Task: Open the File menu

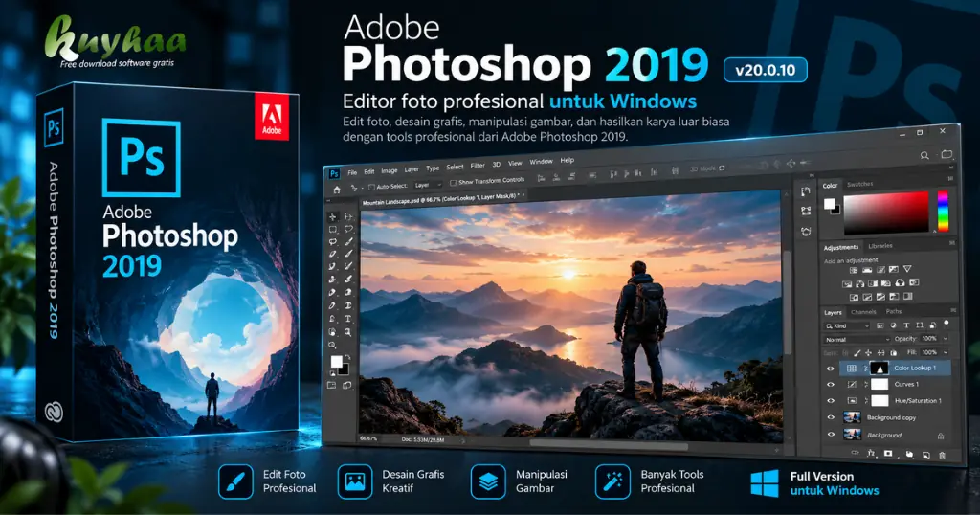Action: point(352,172)
